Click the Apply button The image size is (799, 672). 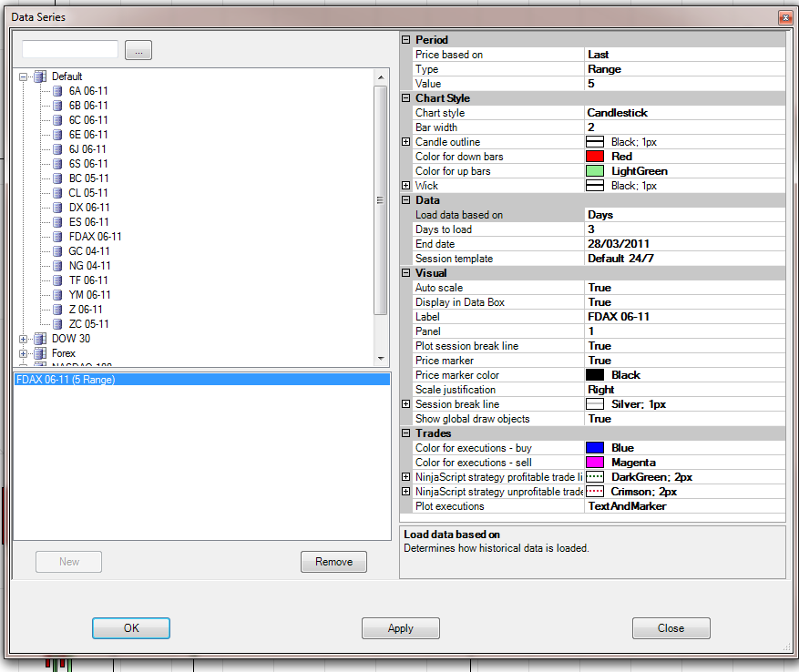point(401,628)
